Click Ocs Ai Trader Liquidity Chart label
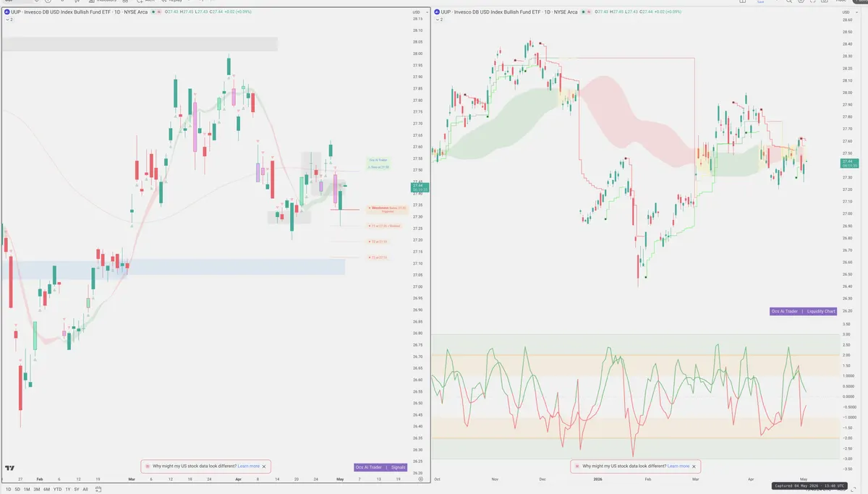The width and height of the screenshot is (868, 494). tap(803, 311)
